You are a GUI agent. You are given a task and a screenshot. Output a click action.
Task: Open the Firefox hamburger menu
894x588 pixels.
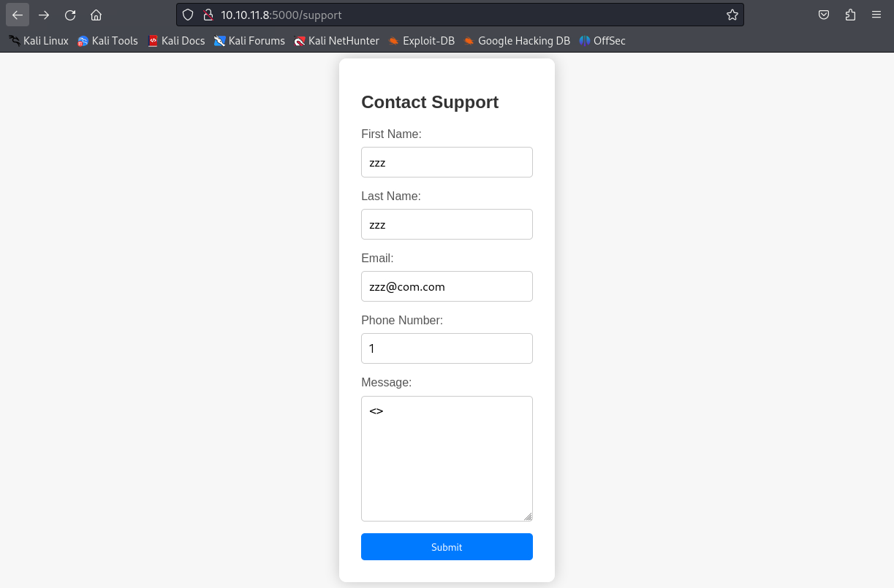(x=876, y=15)
